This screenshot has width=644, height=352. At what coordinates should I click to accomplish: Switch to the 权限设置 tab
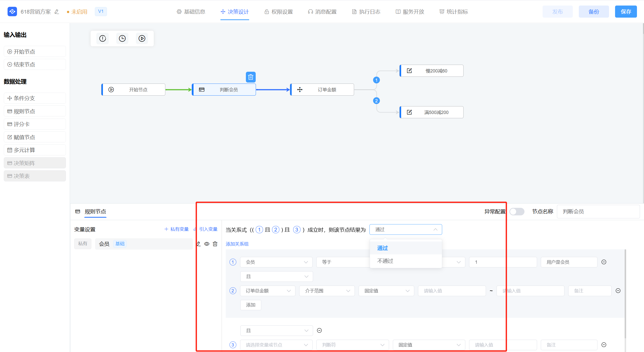click(279, 12)
